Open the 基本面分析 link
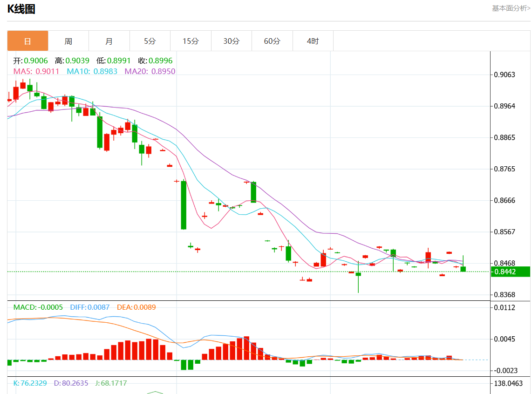532x394 pixels. pyautogui.click(x=511, y=8)
